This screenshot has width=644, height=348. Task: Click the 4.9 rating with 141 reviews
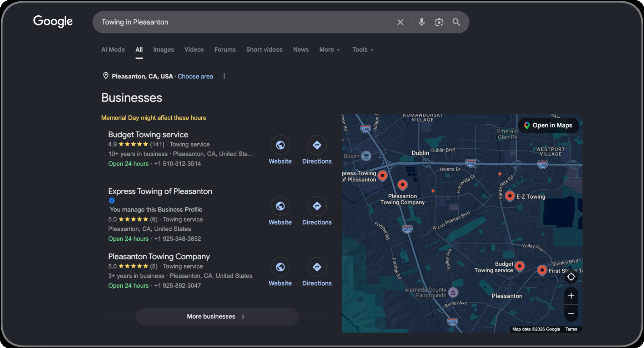click(x=136, y=144)
